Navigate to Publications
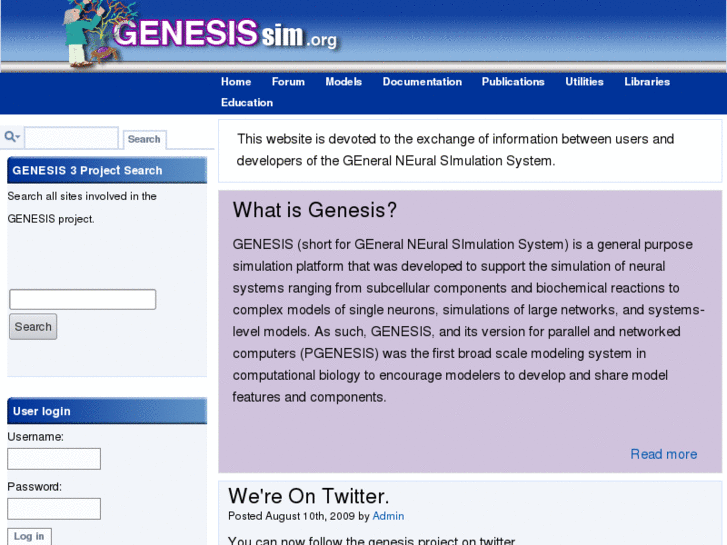This screenshot has width=727, height=545. coord(513,82)
